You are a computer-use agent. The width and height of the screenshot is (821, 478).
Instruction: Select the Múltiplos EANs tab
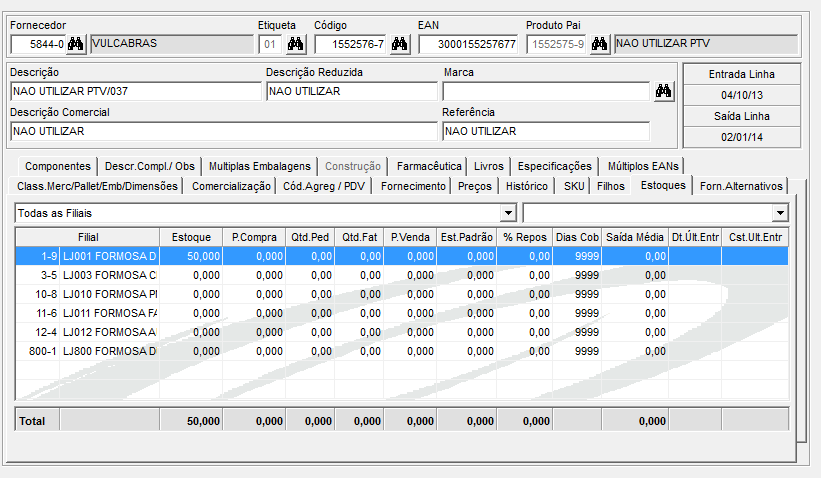click(x=644, y=166)
